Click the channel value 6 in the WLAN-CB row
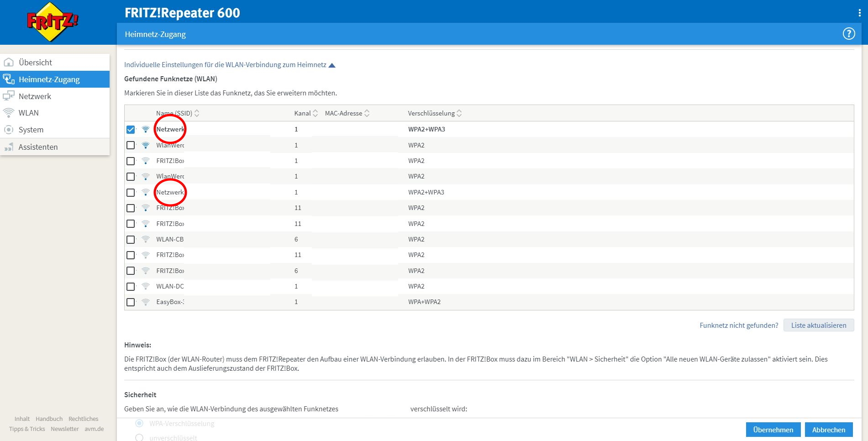This screenshot has height=441, width=868. point(296,240)
